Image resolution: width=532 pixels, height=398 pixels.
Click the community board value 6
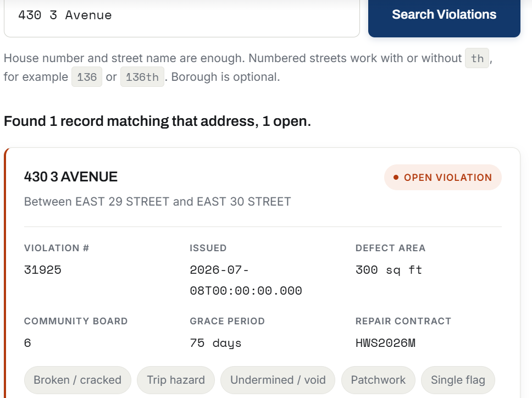click(27, 343)
